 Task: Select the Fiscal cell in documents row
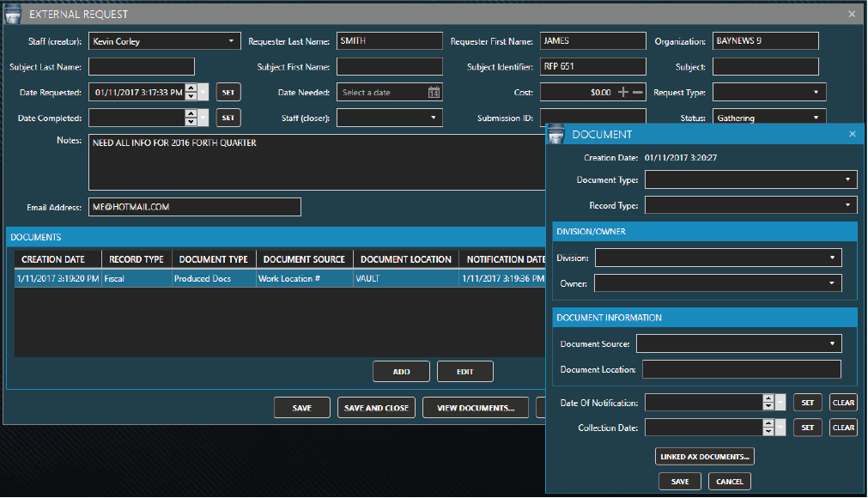click(137, 278)
